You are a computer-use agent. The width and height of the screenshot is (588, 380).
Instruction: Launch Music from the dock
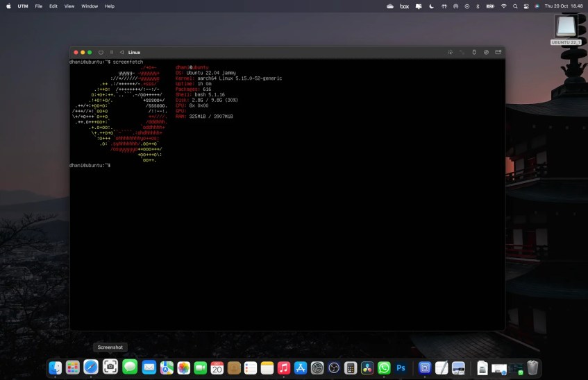click(x=283, y=368)
